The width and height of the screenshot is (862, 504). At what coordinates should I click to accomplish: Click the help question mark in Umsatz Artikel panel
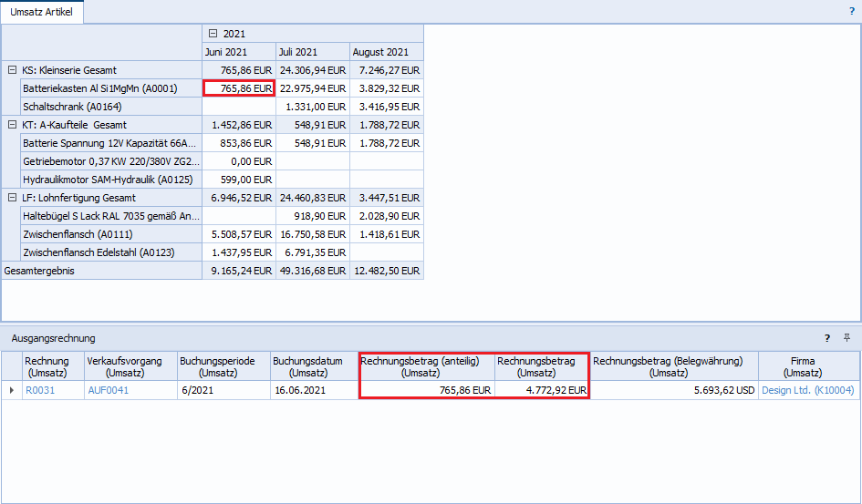point(851,12)
